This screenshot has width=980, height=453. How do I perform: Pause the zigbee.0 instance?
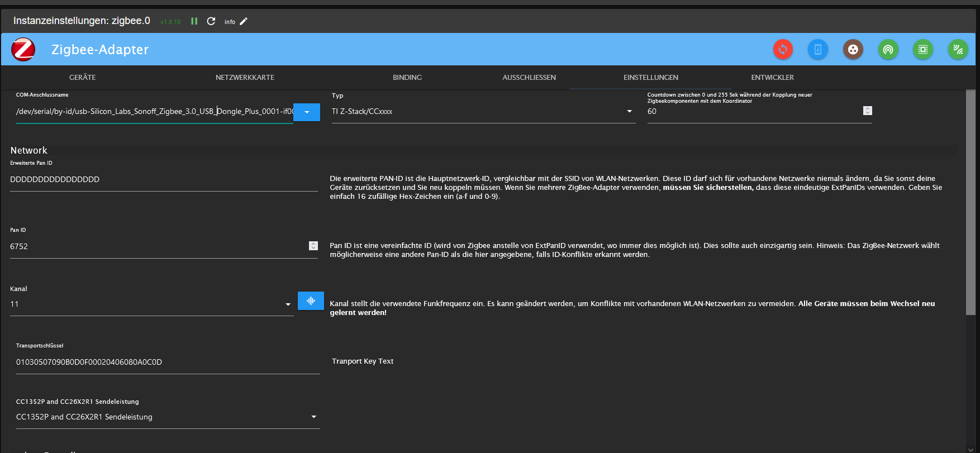pyautogui.click(x=194, y=21)
